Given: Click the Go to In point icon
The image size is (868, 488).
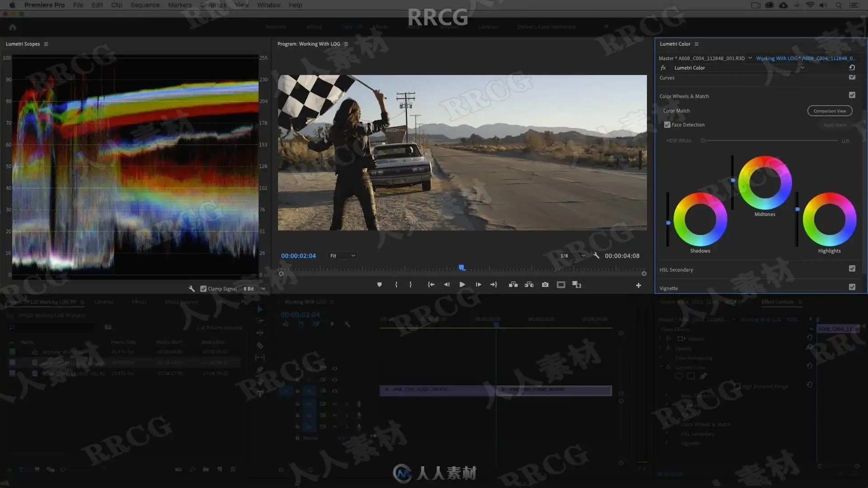Looking at the screenshot, I should click(x=431, y=285).
